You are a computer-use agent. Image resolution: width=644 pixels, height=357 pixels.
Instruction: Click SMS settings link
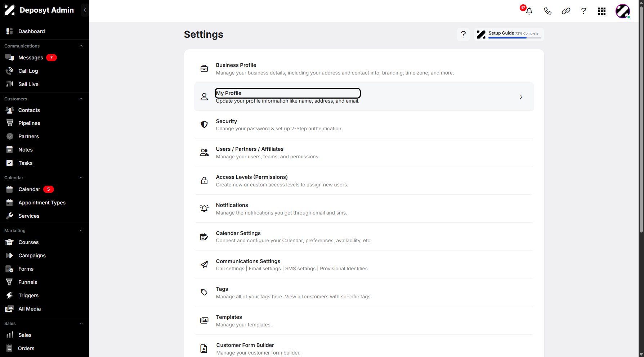300,269
